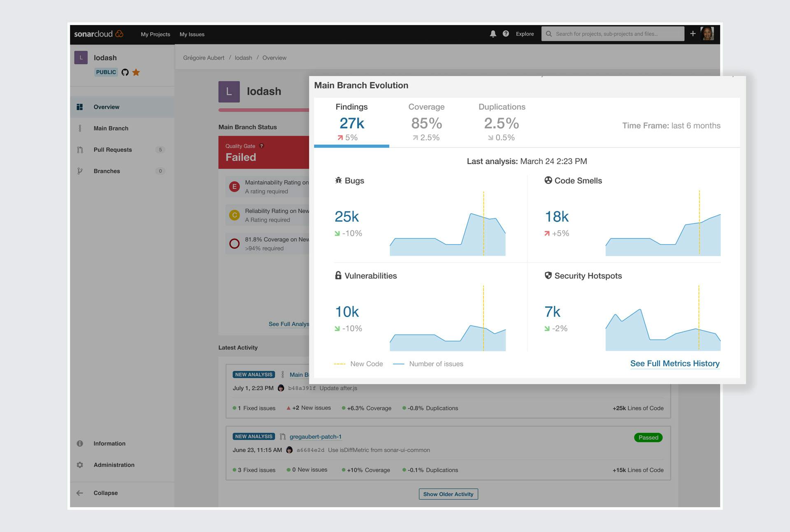Focus the project search field
Viewport: 790px width, 532px height.
point(613,34)
